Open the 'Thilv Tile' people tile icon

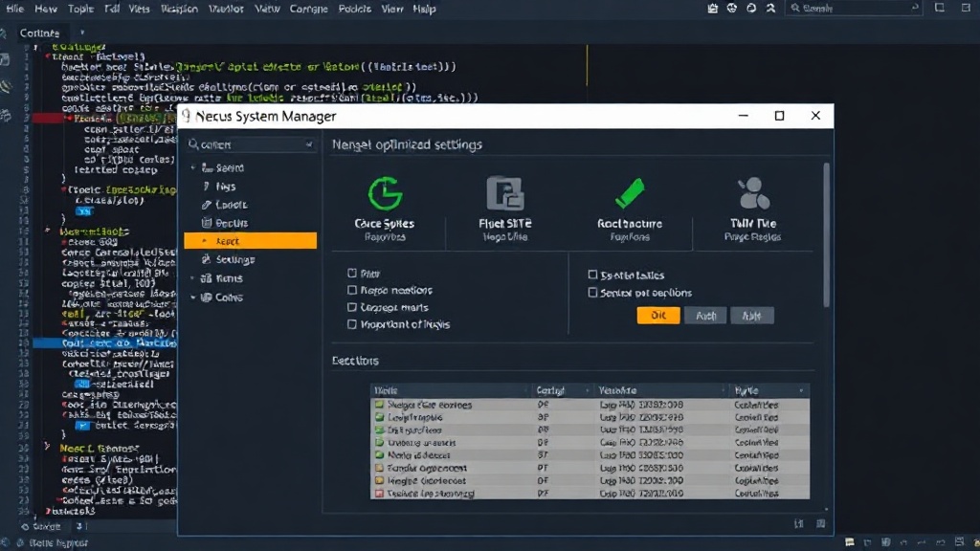coord(753,193)
